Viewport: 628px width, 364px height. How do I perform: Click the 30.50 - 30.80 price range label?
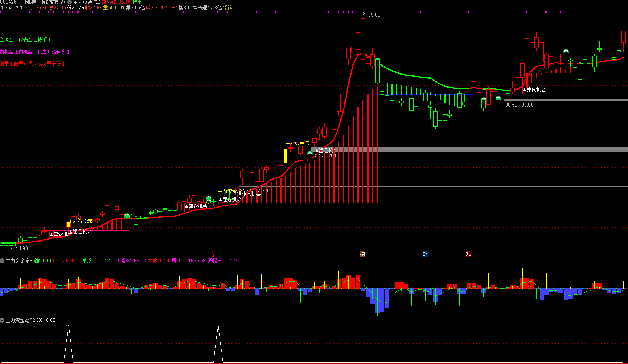point(519,105)
